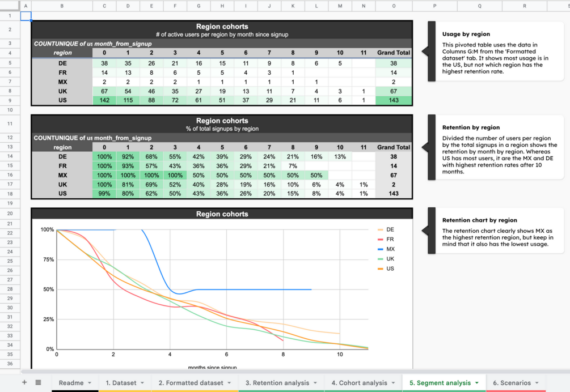
Task: Click the MX legend entry in chart
Action: click(386, 249)
